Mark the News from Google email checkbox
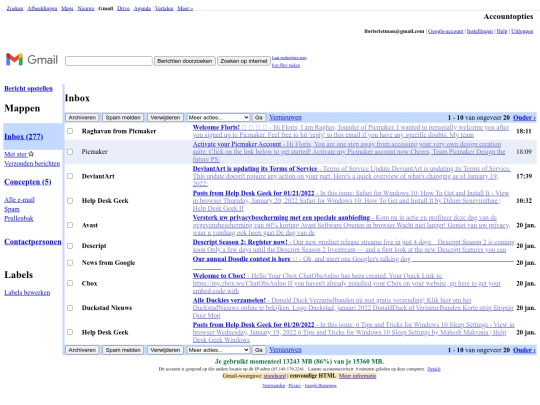The height and width of the screenshot is (405, 540). (x=70, y=262)
